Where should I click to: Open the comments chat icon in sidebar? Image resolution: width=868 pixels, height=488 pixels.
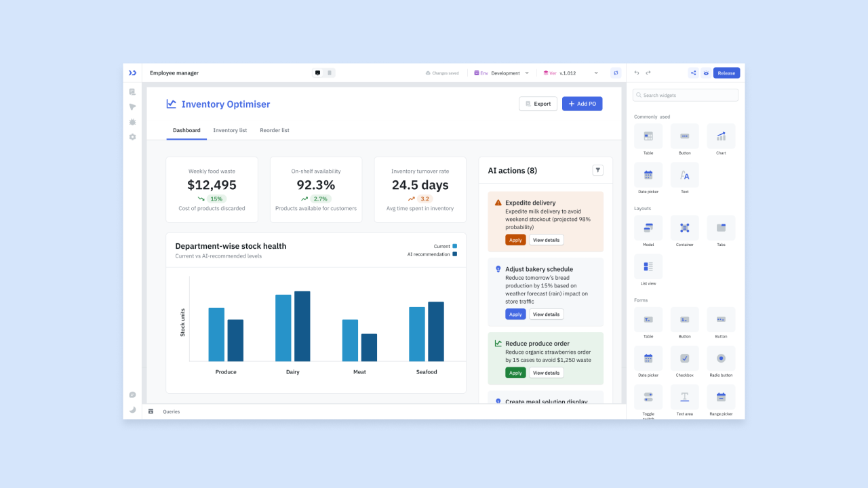pyautogui.click(x=132, y=395)
